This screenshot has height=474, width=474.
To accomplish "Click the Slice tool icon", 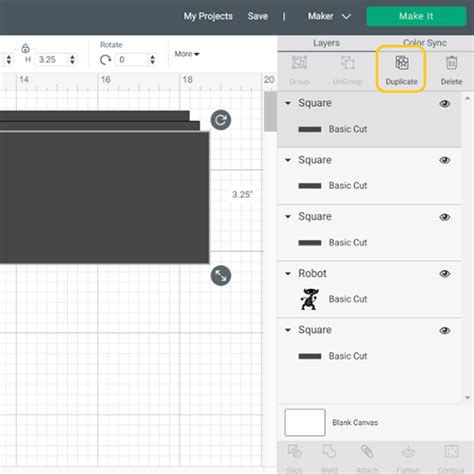I will click(x=295, y=452).
